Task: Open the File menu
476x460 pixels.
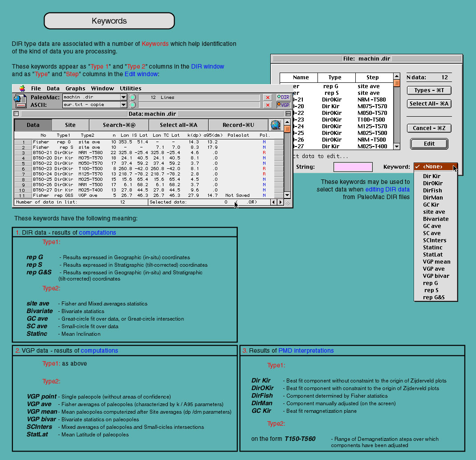Action: [36, 88]
